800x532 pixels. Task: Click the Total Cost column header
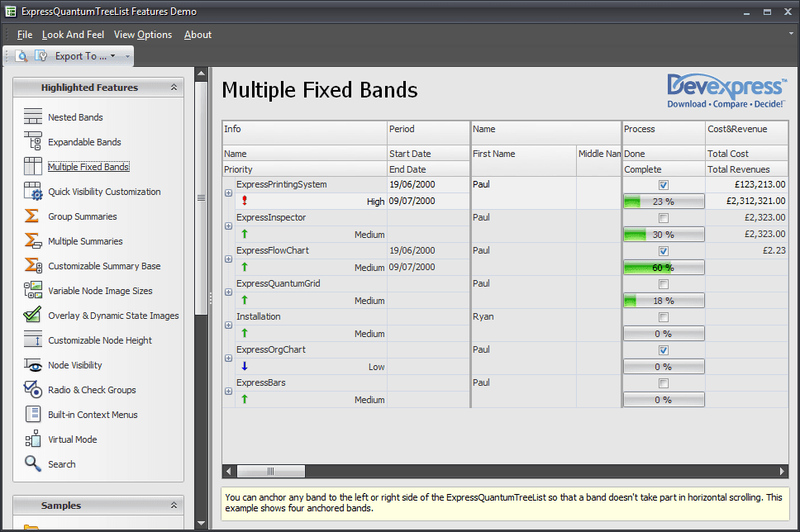click(x=747, y=154)
